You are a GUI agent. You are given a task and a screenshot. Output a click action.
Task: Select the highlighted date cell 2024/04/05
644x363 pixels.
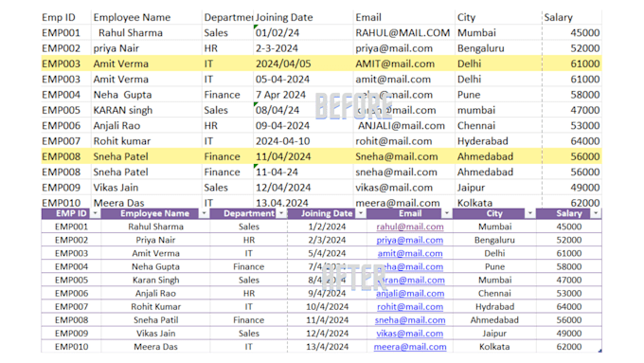[x=303, y=64]
